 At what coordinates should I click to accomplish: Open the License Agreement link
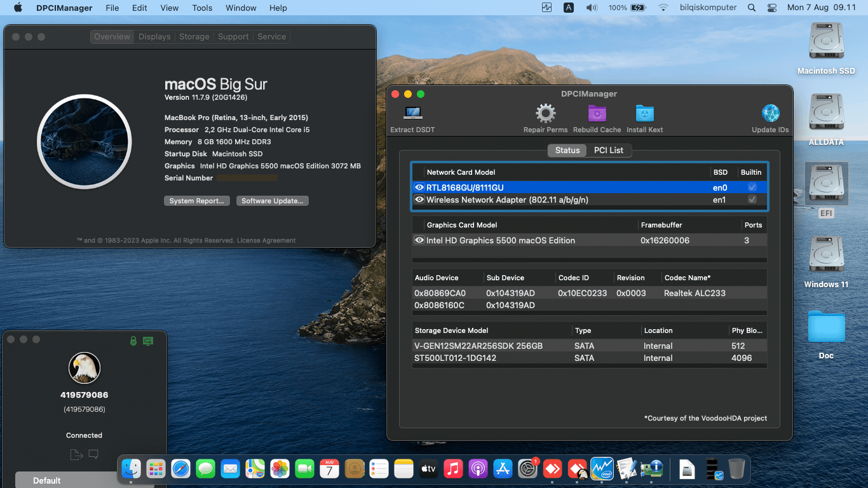click(266, 241)
